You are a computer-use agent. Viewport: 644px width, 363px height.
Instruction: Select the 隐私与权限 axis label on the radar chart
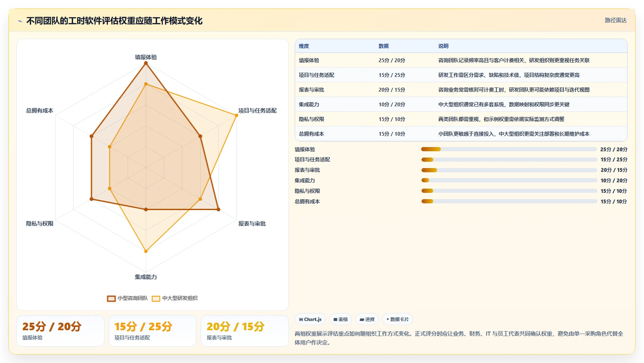[x=40, y=224]
